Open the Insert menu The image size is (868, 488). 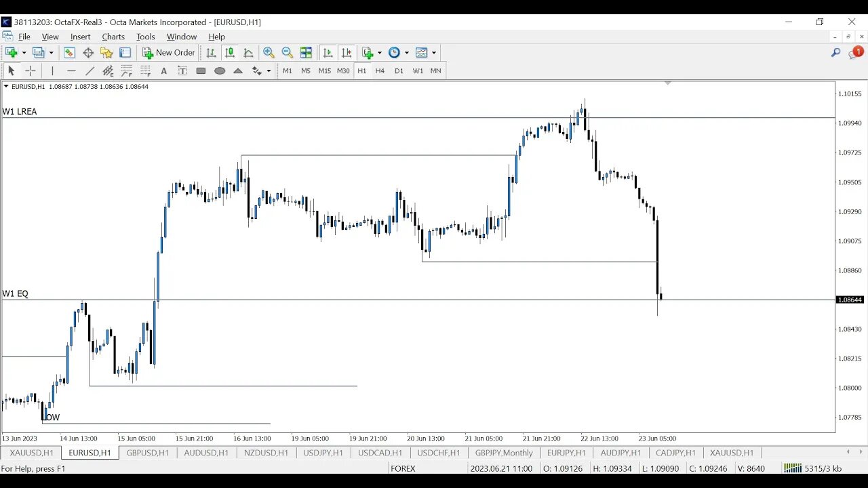click(80, 37)
